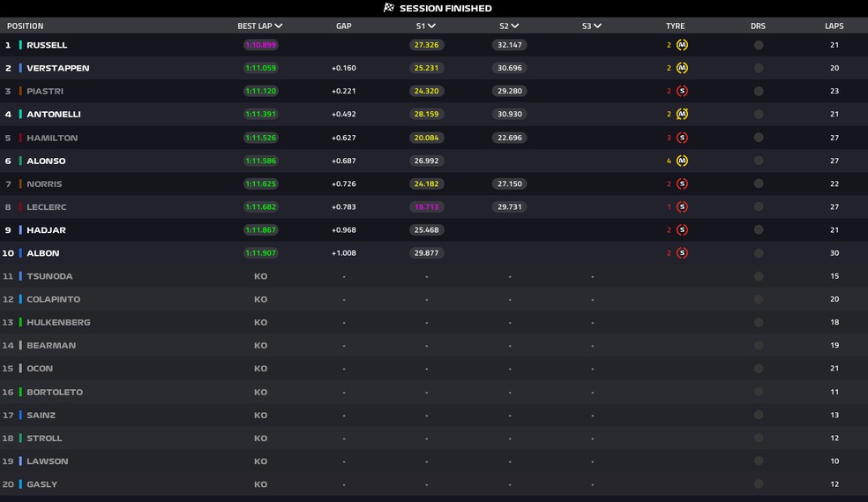This screenshot has width=868, height=502.
Task: Click the GAP column header
Action: [344, 26]
